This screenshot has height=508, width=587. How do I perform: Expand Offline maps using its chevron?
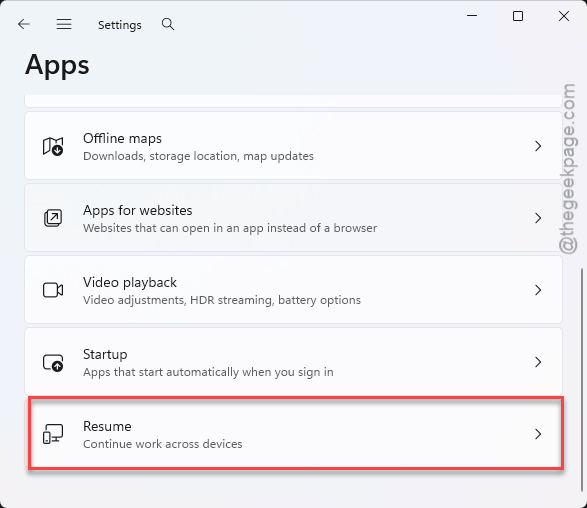tap(538, 146)
